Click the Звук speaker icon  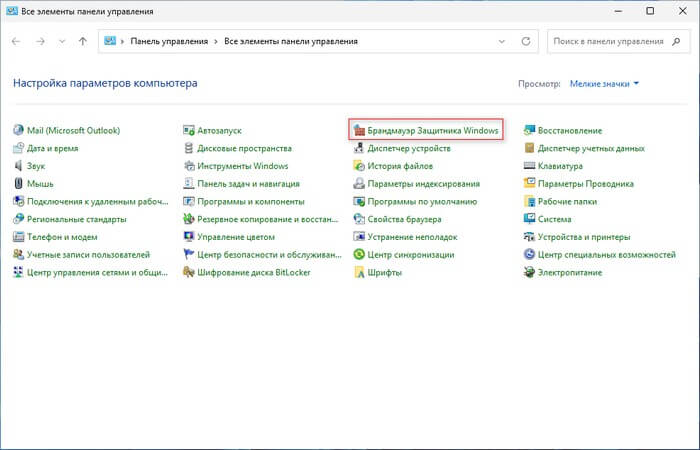click(x=19, y=166)
